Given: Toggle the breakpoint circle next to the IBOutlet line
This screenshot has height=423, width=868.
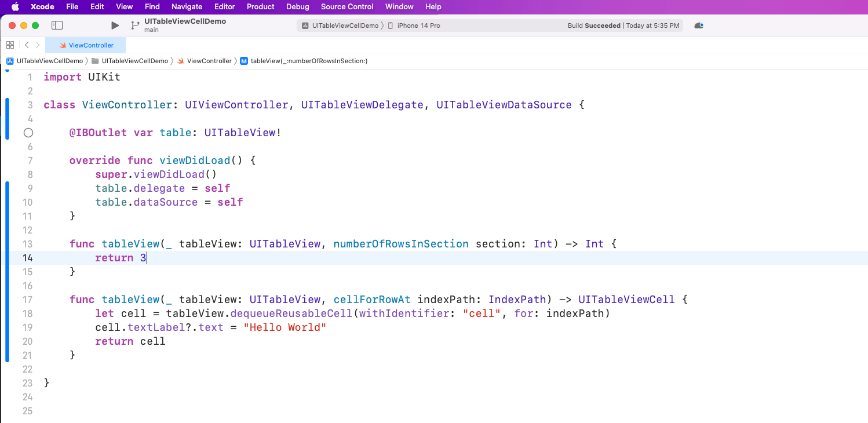Looking at the screenshot, I should (28, 133).
